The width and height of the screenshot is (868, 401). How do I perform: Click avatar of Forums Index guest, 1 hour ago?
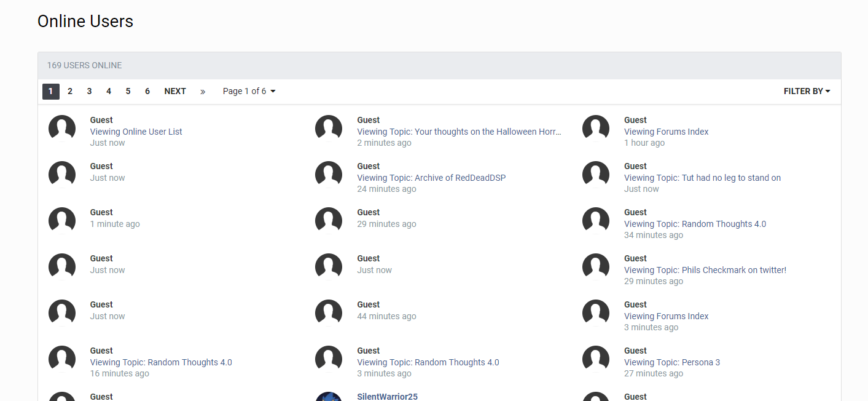(596, 128)
